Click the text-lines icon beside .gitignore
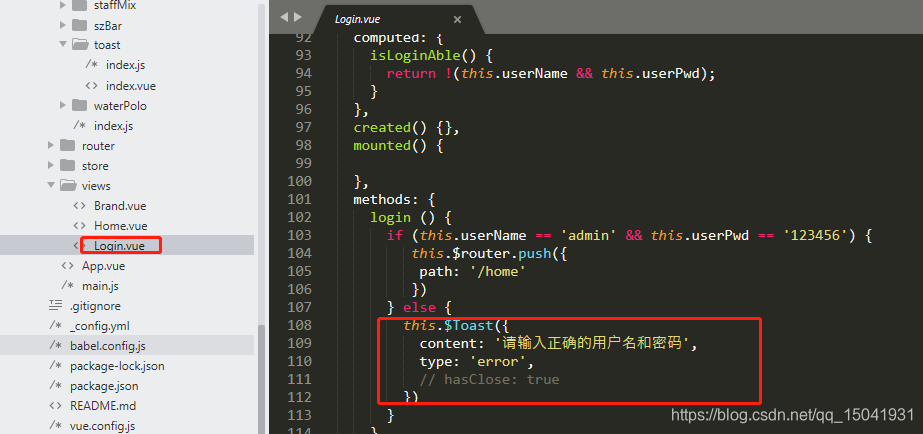Screen dimensions: 923x434 click(55, 304)
